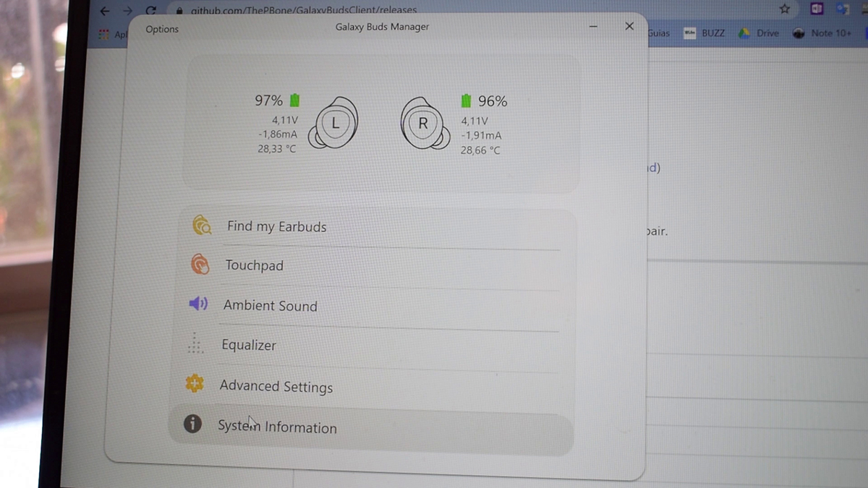868x488 pixels.
Task: Click the browser back arrow
Action: (106, 11)
